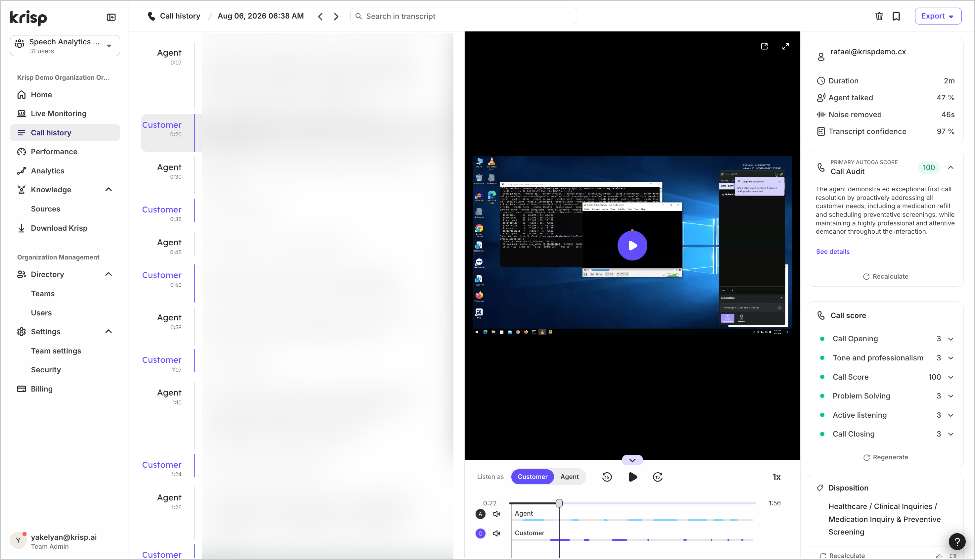The image size is (975, 560).
Task: Regenerate the call score
Action: point(885,457)
